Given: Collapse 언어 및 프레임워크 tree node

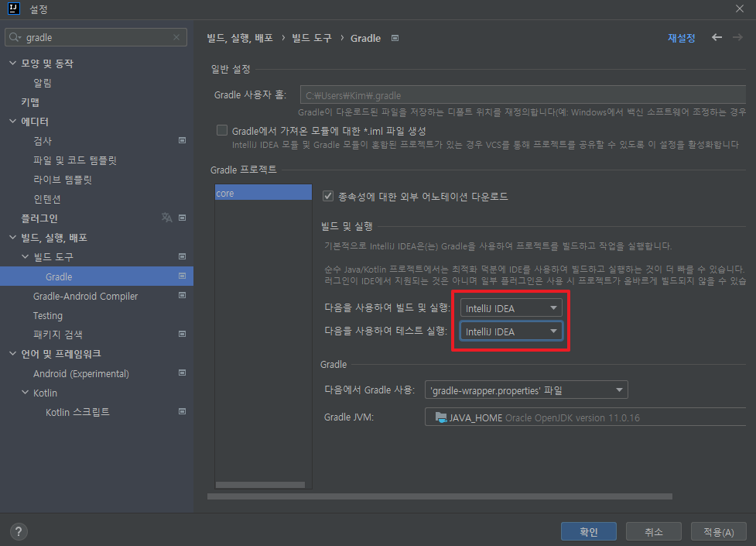Looking at the screenshot, I should pyautogui.click(x=13, y=353).
